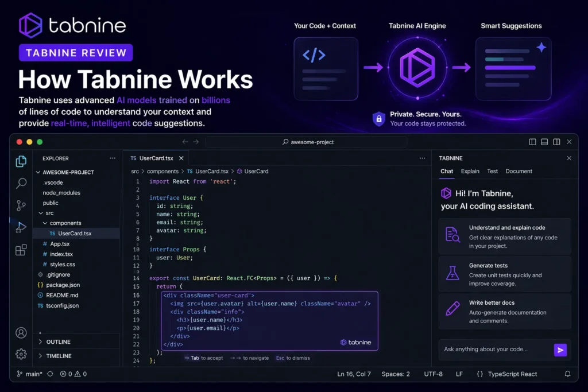This screenshot has width=588, height=392.
Task: Open Manage gear icon in activity bar
Action: [21, 354]
